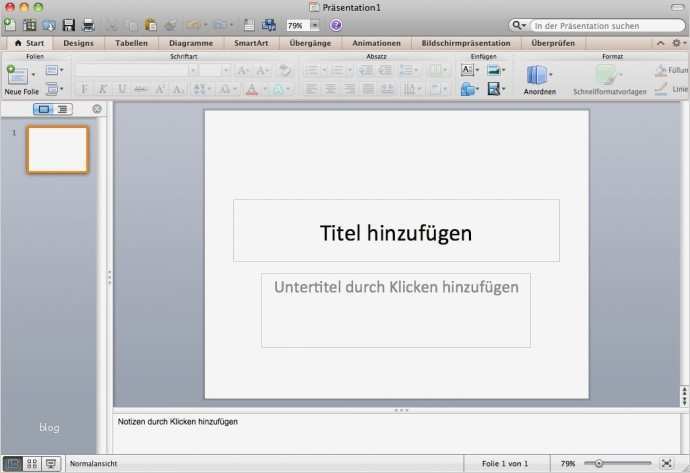The height and width of the screenshot is (473, 690).
Task: Click the fit-slide-to-window icon in status bar
Action: click(x=667, y=463)
